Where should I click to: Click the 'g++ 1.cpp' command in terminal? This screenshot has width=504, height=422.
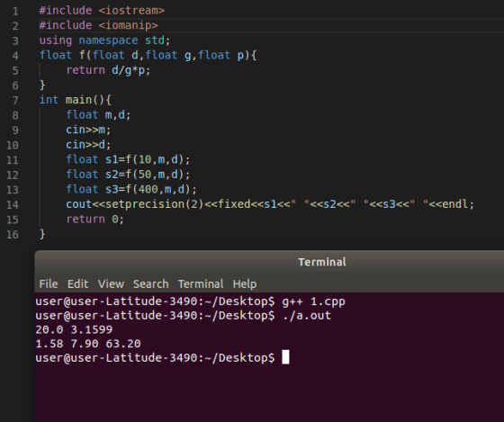click(x=314, y=301)
